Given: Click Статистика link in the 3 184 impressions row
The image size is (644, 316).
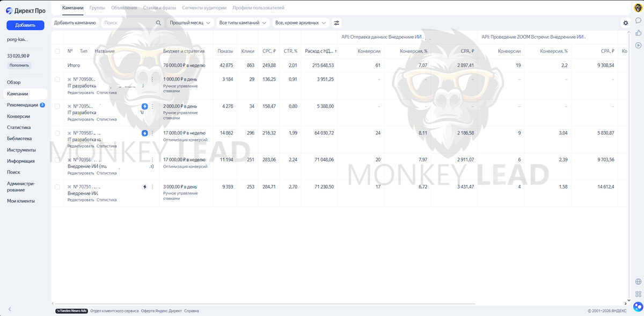Looking at the screenshot, I should point(107,92).
